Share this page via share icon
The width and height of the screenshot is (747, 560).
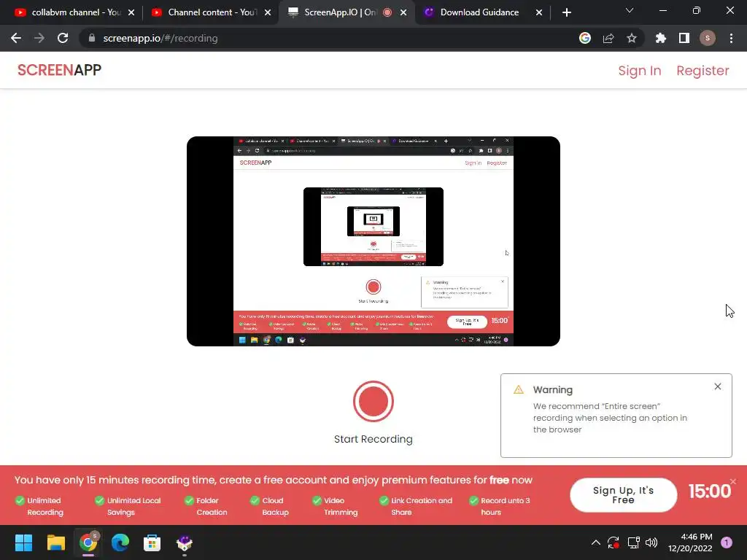click(608, 38)
